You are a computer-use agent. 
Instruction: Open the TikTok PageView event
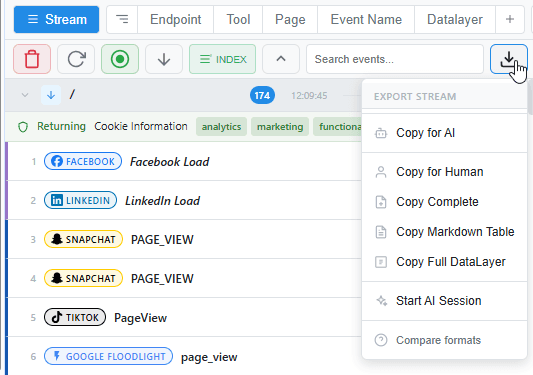140,318
